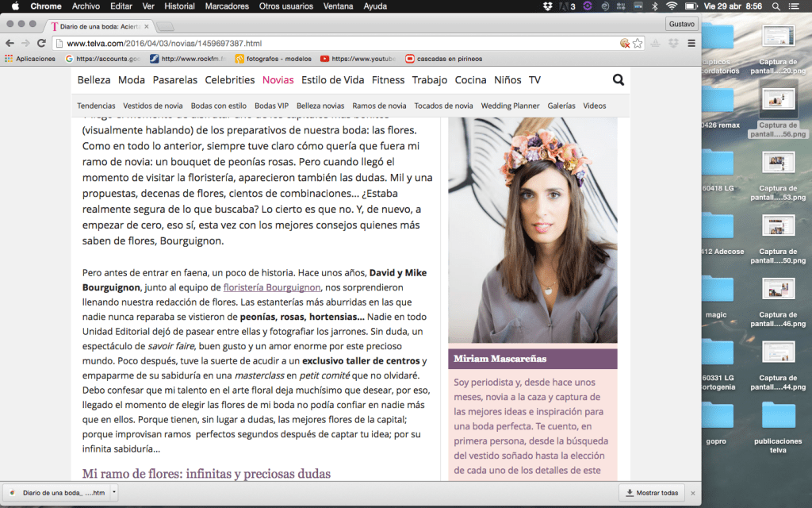
Task: Open the Marcadores menu
Action: click(226, 6)
